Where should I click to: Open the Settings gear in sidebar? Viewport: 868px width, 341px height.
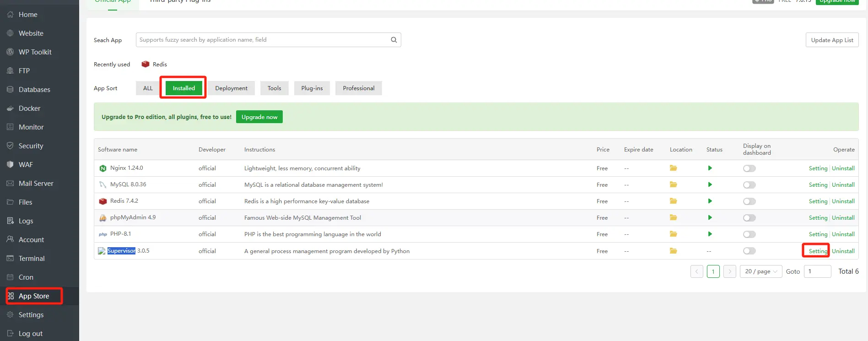coord(10,315)
